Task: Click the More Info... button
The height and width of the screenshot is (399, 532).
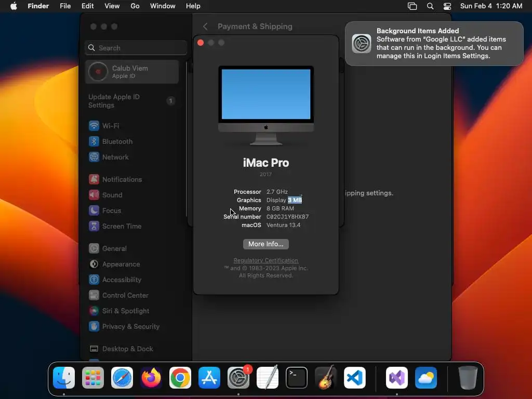Action: point(265,244)
